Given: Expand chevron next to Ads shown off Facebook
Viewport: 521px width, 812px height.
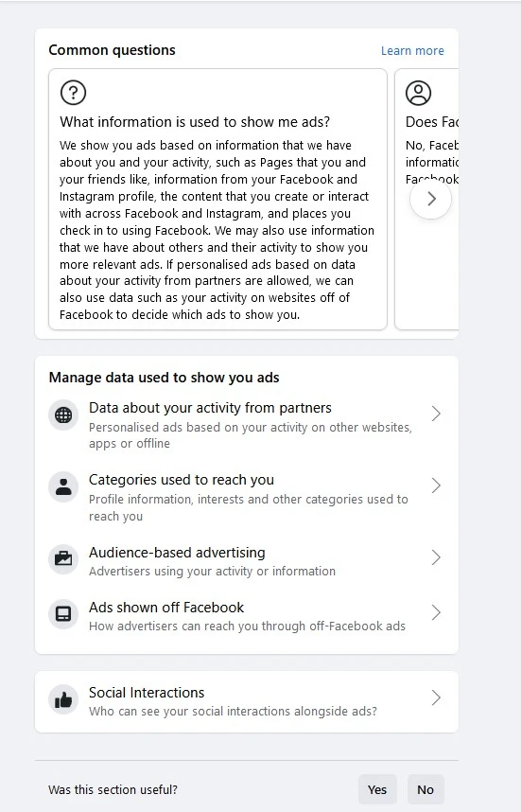Looking at the screenshot, I should click(436, 612).
